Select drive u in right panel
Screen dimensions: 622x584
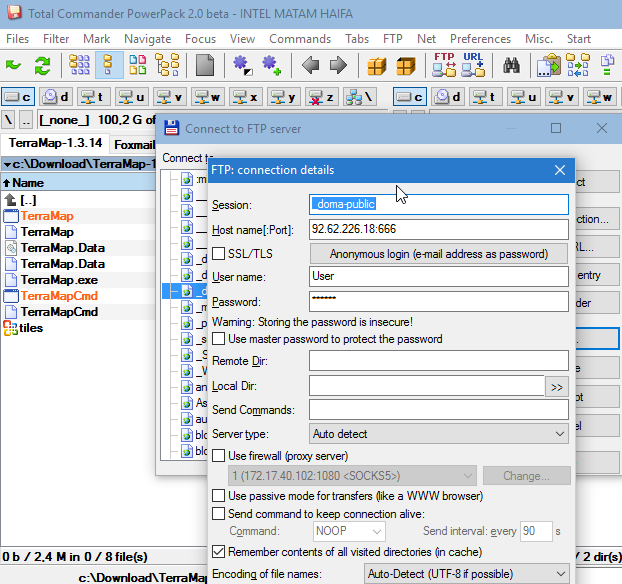click(524, 97)
